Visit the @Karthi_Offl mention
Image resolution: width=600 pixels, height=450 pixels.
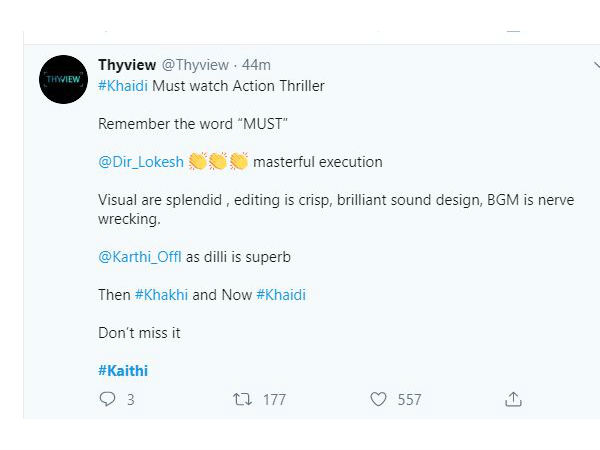tap(140, 257)
